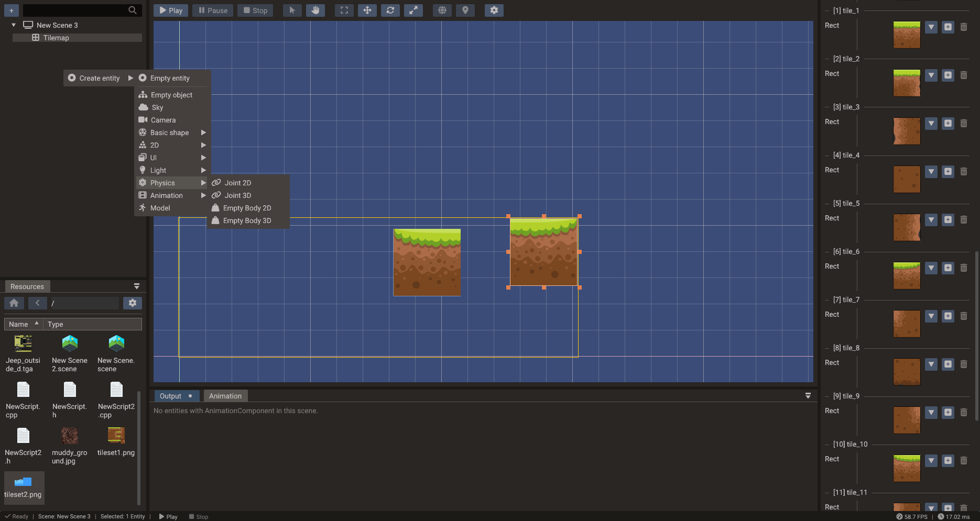
Task: Delete tile_6 with its trash icon
Action: coord(964,268)
